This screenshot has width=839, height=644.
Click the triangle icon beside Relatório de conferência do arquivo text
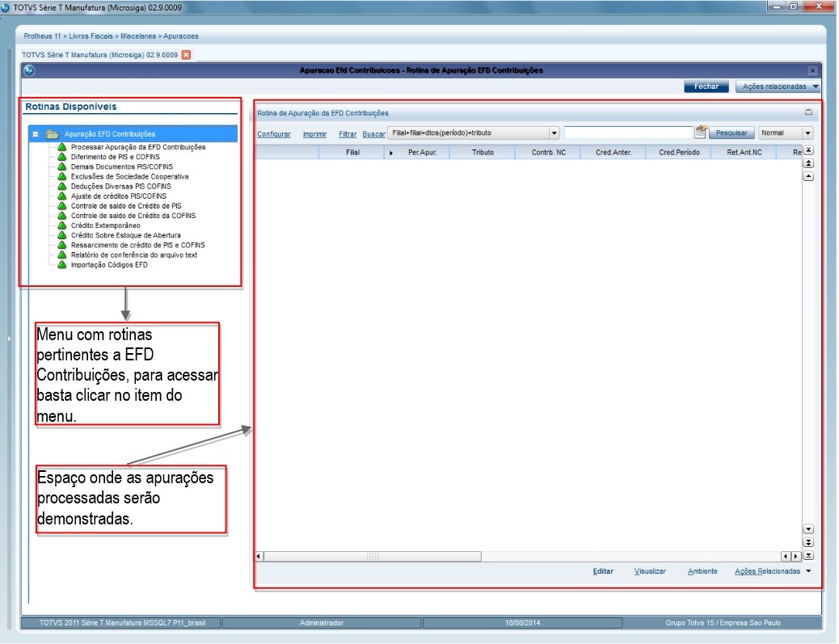(x=62, y=255)
